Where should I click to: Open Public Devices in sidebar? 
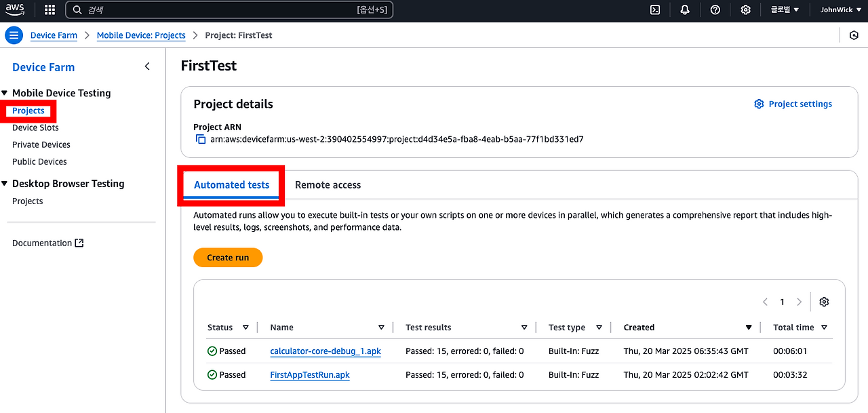point(39,161)
